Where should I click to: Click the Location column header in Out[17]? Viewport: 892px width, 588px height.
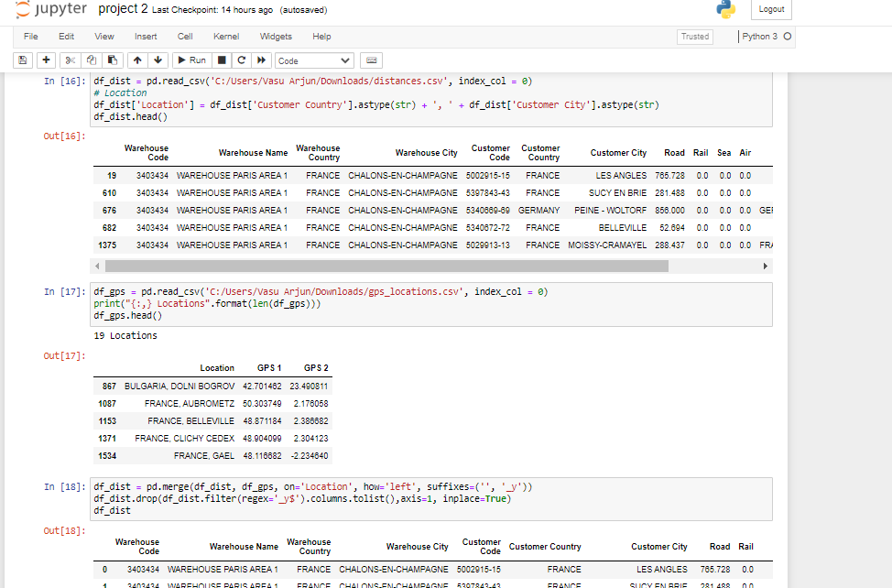(217, 368)
